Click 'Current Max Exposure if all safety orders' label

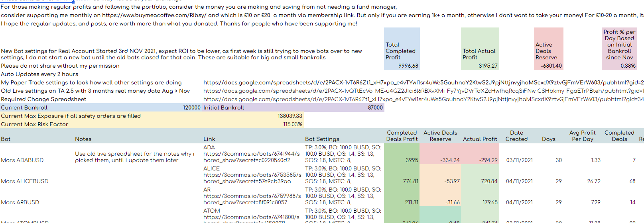(71, 116)
